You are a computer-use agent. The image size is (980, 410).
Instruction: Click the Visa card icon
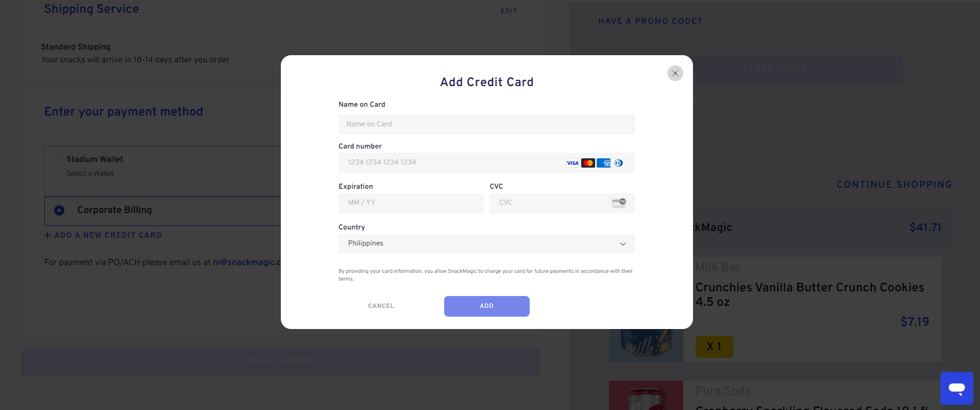pos(572,163)
